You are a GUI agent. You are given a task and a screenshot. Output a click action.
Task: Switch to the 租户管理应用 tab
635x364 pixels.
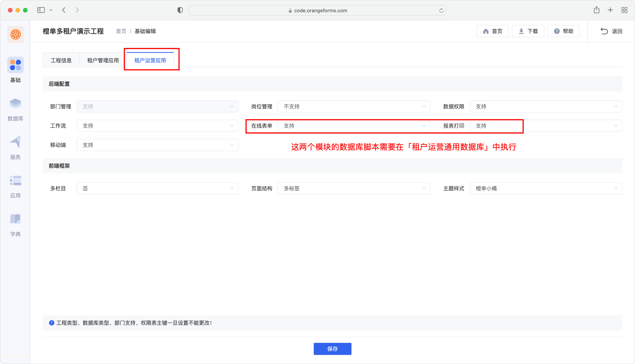pos(103,60)
